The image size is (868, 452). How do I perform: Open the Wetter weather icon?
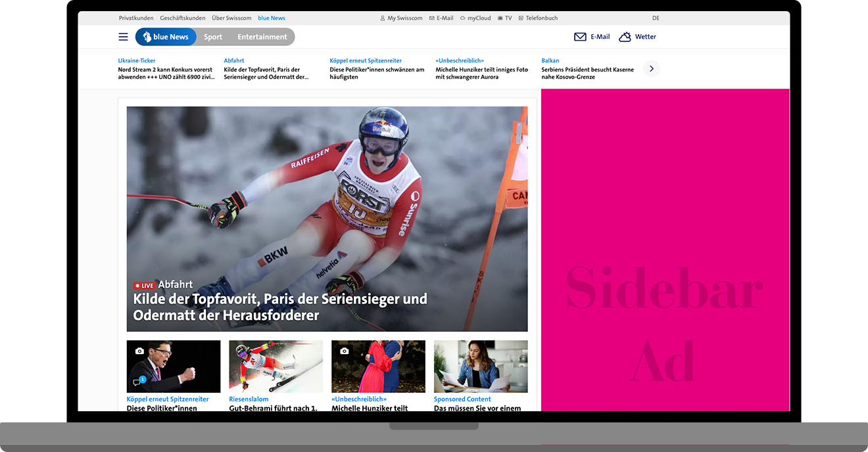(625, 37)
